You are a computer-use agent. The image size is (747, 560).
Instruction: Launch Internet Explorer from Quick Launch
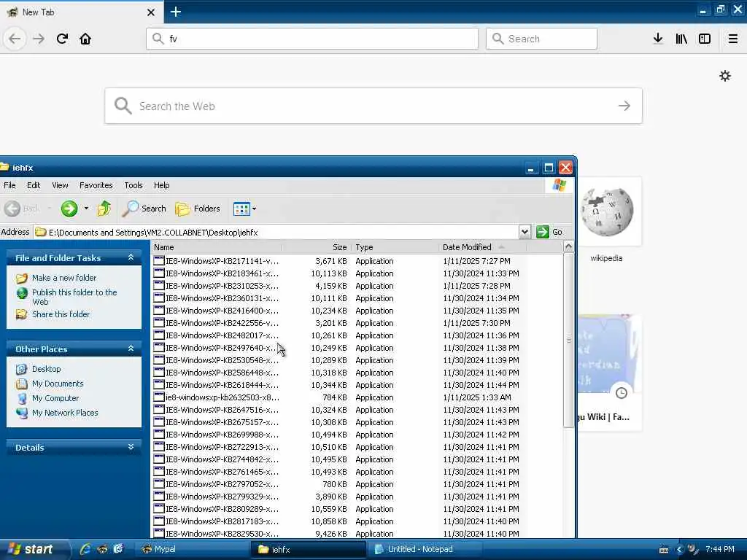[x=85, y=549]
